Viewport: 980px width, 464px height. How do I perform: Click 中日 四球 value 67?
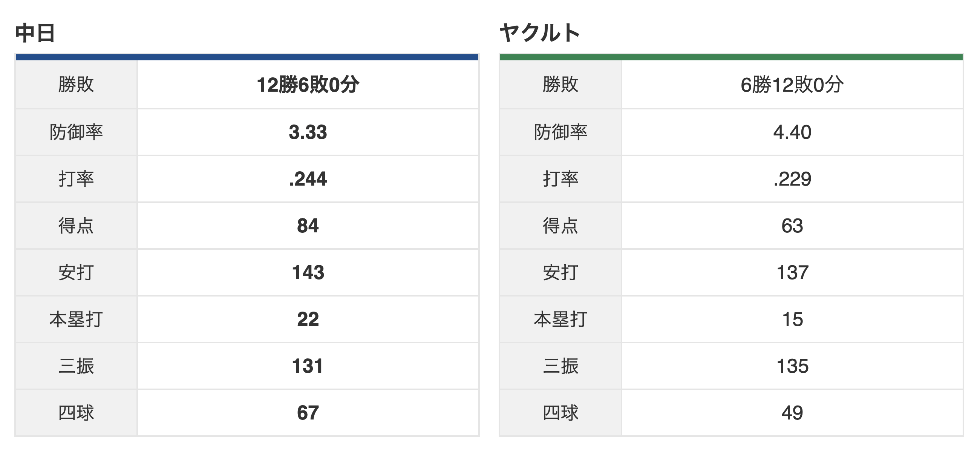pos(308,413)
